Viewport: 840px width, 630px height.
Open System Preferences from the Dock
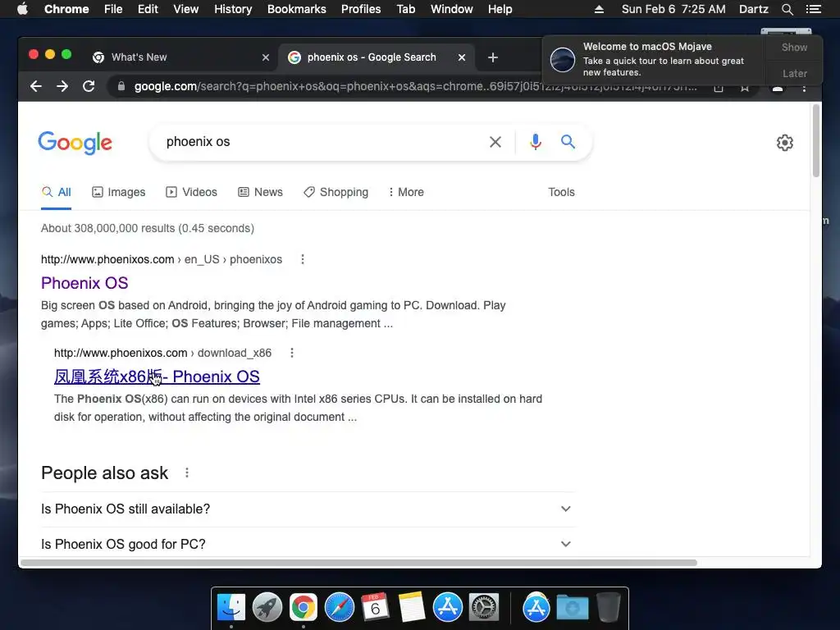pos(484,608)
